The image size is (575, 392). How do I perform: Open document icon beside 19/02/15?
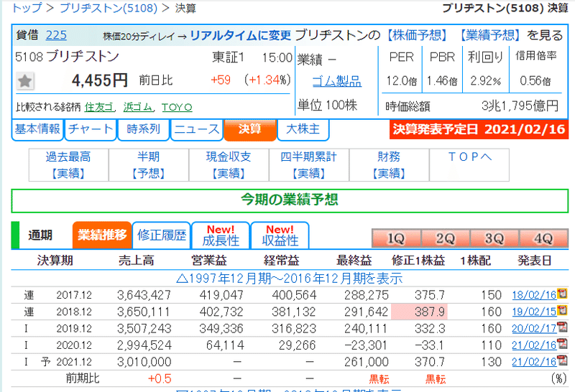pos(562,311)
